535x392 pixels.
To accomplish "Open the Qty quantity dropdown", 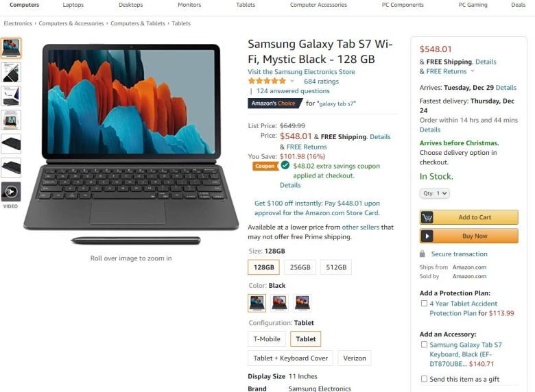I will [435, 193].
